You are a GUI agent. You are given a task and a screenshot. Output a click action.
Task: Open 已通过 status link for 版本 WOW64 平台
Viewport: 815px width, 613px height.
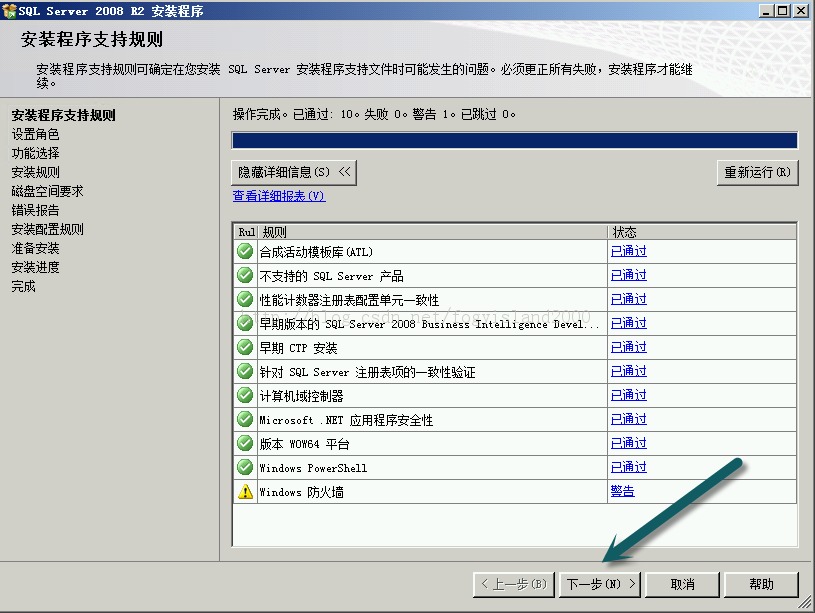point(628,444)
